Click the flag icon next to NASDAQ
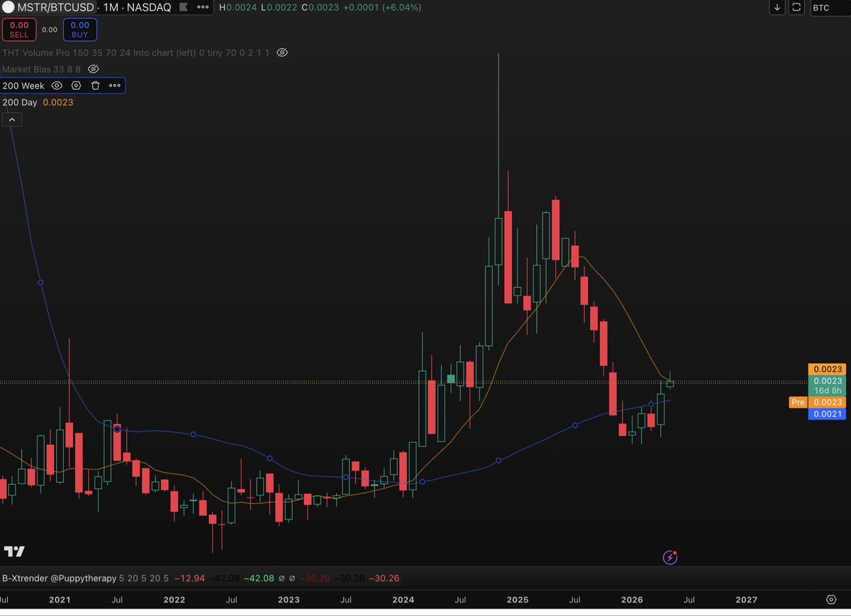The height and width of the screenshot is (616, 851). (x=182, y=8)
